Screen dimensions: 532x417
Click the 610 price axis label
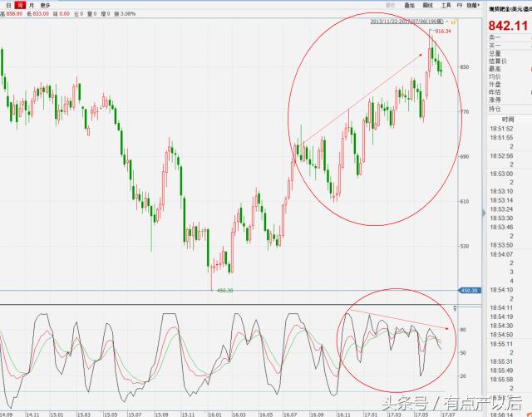[464, 201]
